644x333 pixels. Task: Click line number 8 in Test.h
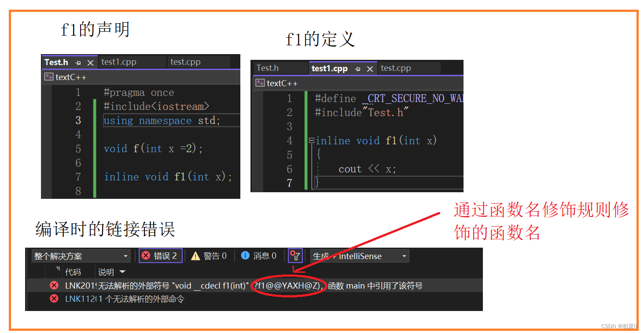[78, 191]
